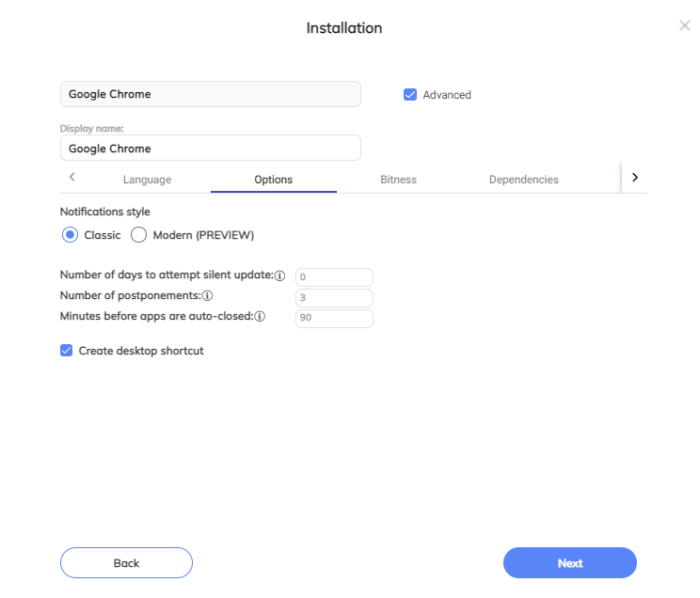Click the Next button

569,563
